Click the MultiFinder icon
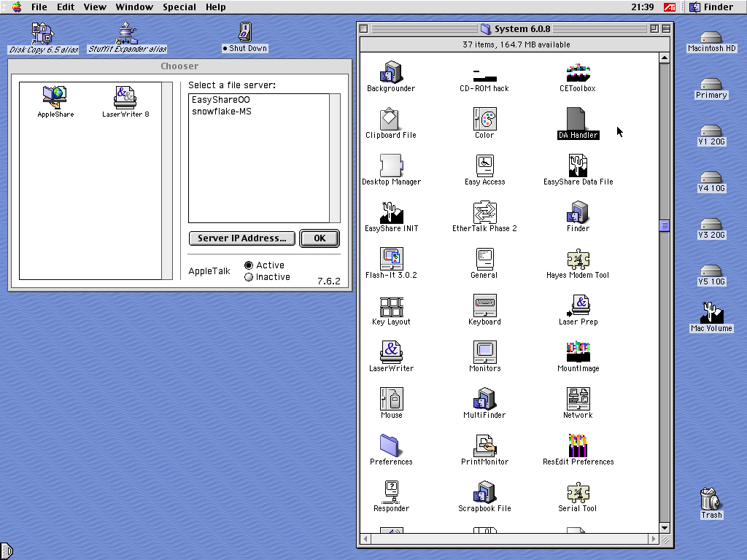Image resolution: width=747 pixels, height=560 pixels. point(484,399)
